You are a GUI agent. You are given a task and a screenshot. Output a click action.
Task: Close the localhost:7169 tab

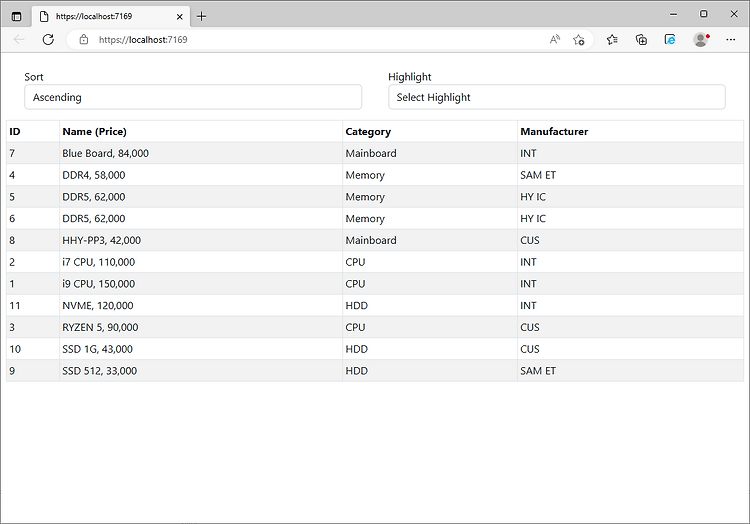(180, 17)
